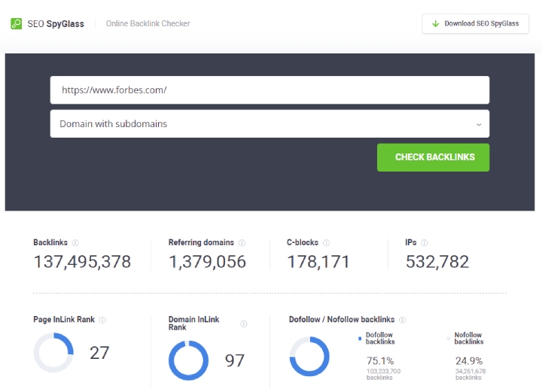542x392 pixels.
Task: Click the info icon beside Domain InLink Rank
Action: (244, 324)
